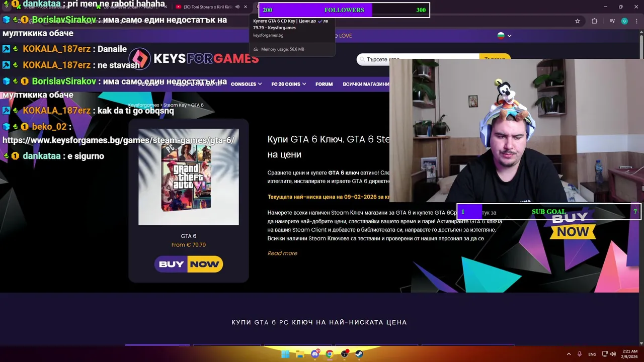Open OBS Studio from taskbar
The height and width of the screenshot is (362, 644).
point(345,354)
